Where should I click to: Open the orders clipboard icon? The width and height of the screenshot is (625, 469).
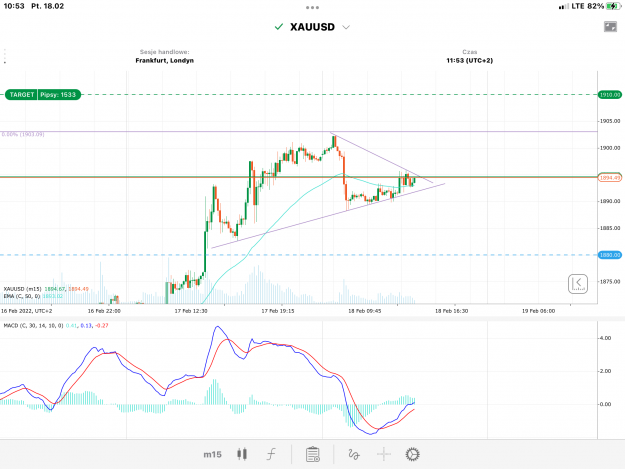pyautogui.click(x=312, y=454)
